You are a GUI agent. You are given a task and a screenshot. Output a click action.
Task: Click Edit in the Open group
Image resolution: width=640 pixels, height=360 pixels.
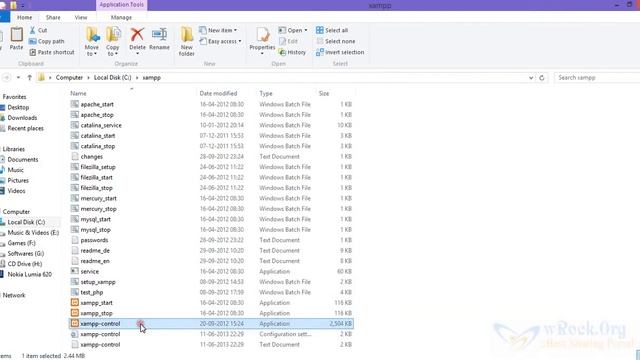(x=288, y=41)
